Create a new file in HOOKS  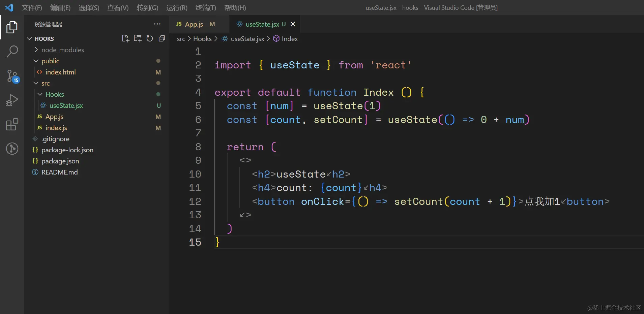point(125,38)
